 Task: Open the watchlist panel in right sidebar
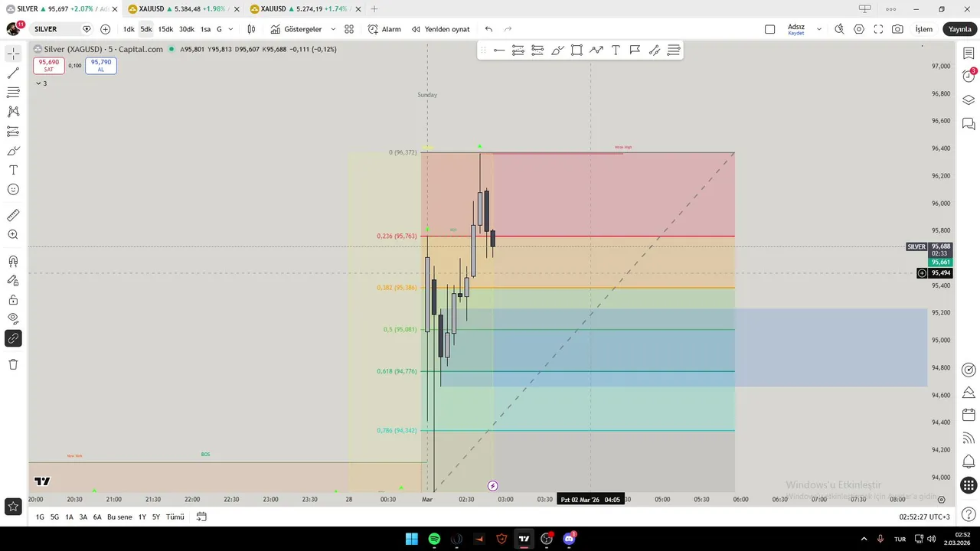click(x=969, y=53)
